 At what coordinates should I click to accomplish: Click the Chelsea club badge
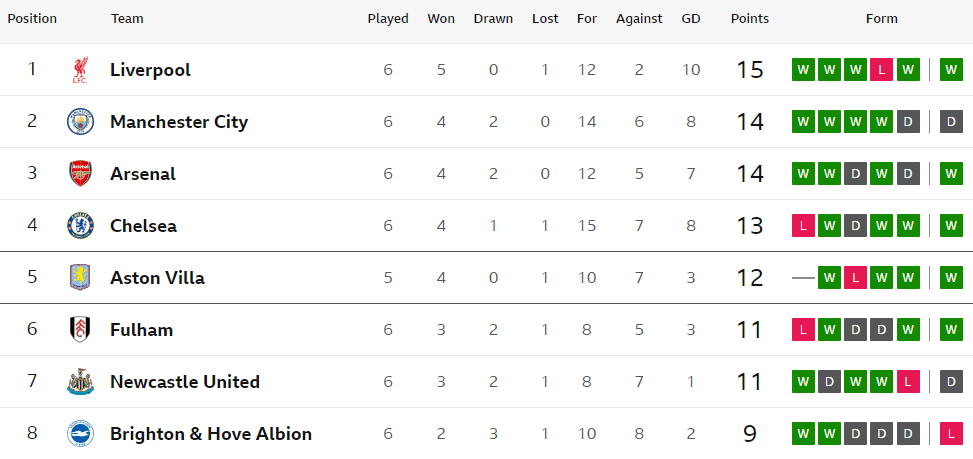click(80, 226)
